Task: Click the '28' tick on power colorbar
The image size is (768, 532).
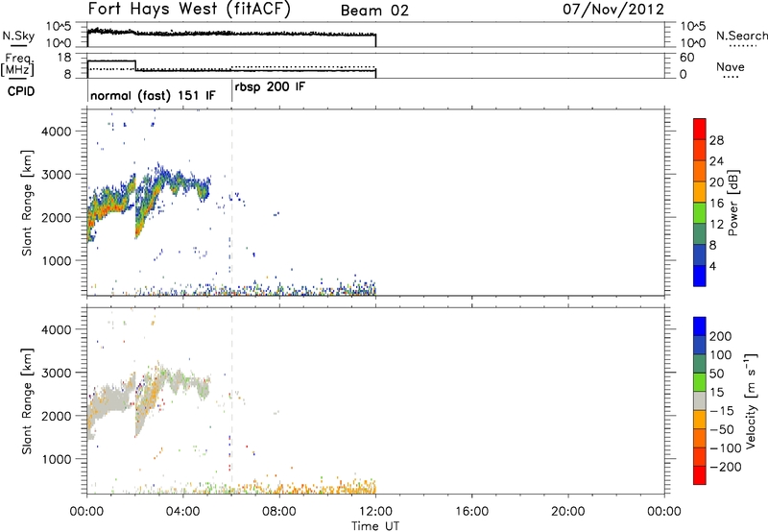Action: (716, 140)
